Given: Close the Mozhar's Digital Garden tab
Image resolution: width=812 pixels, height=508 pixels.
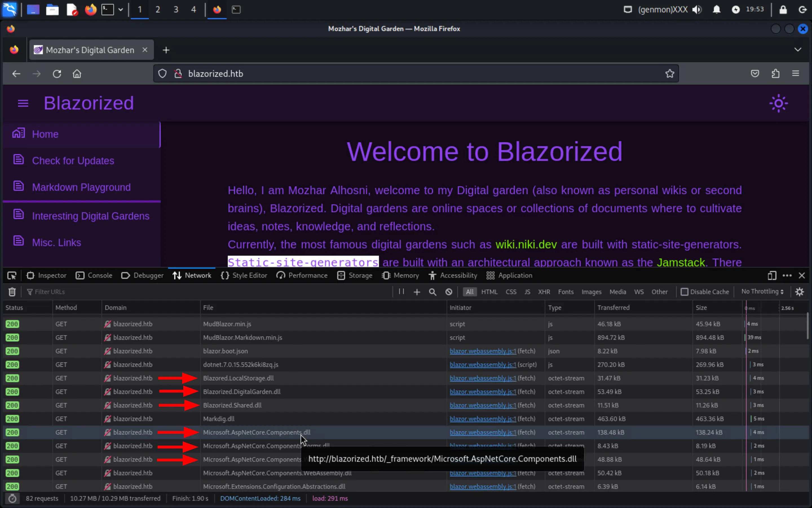Looking at the screenshot, I should (145, 50).
